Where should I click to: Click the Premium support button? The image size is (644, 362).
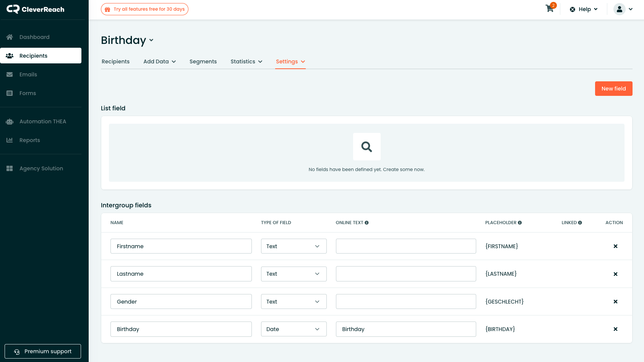[x=43, y=351]
